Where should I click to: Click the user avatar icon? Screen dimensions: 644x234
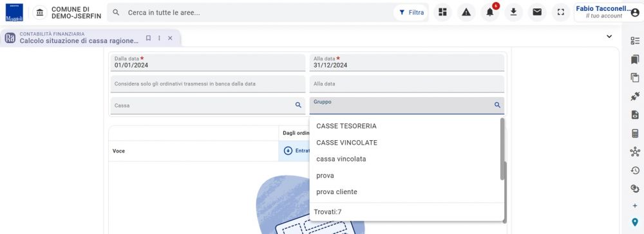tap(635, 12)
